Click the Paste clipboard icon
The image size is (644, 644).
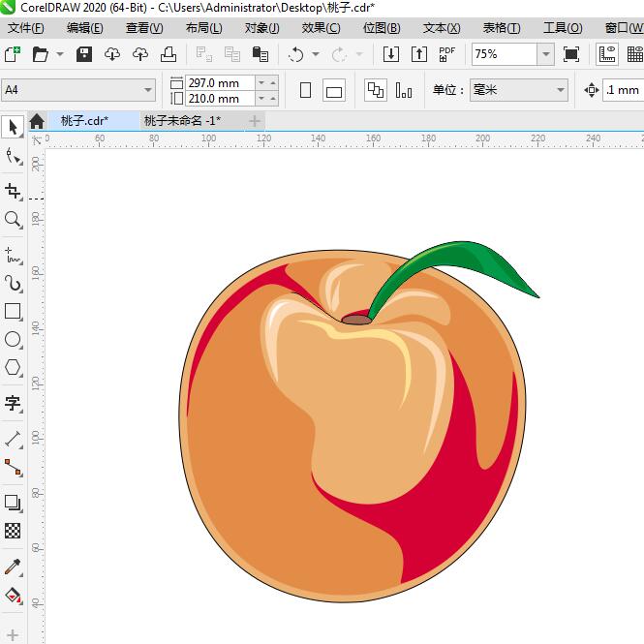261,54
